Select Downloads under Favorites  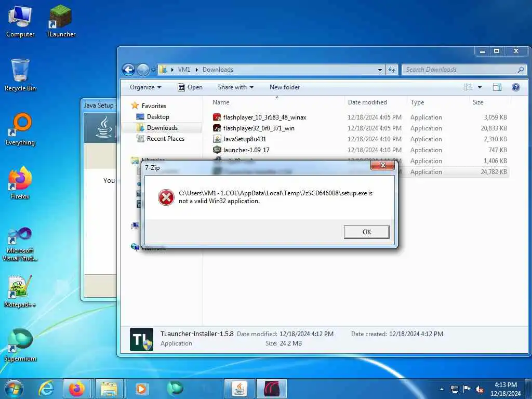[162, 128]
